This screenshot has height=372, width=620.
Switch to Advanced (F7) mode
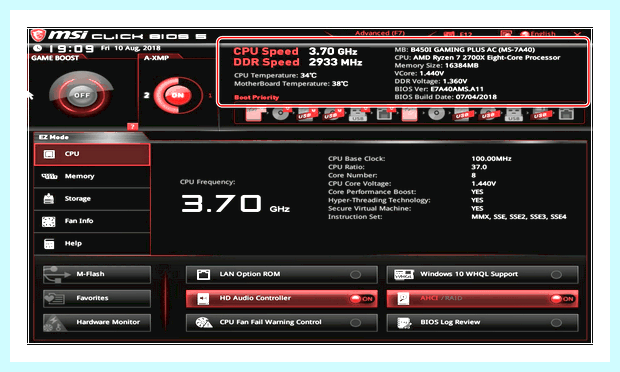pyautogui.click(x=380, y=33)
